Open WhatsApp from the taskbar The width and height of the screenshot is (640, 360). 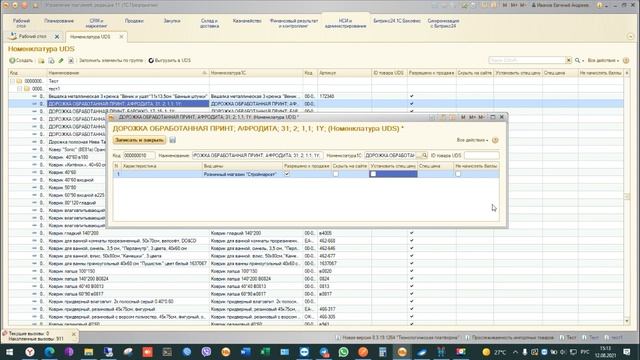click(343, 352)
